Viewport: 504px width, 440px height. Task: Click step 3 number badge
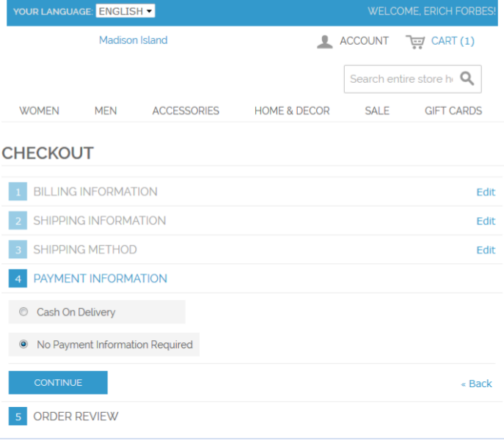tap(18, 250)
